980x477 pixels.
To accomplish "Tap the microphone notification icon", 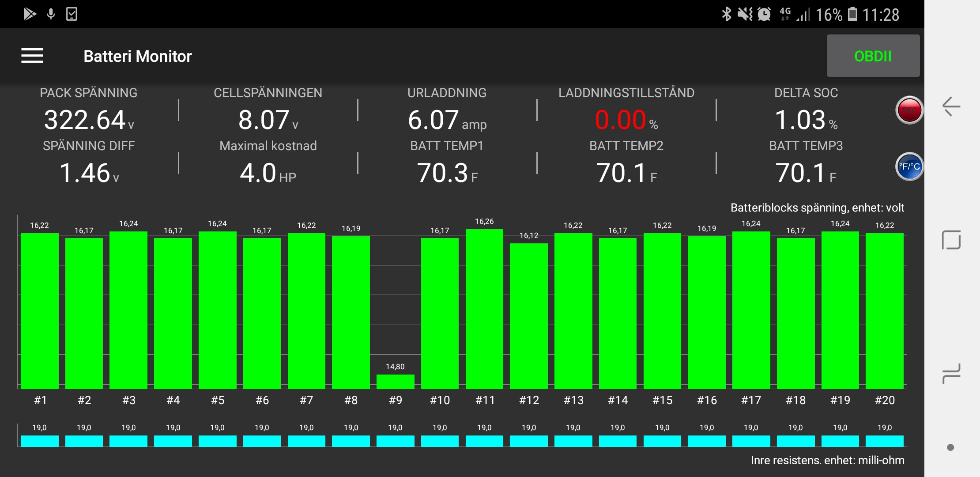I will [51, 14].
